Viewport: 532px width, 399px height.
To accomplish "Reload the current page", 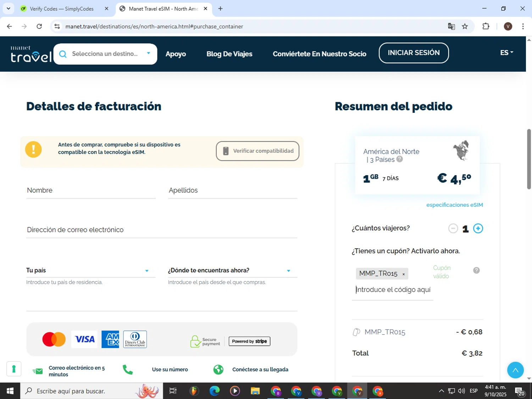I will [x=39, y=26].
